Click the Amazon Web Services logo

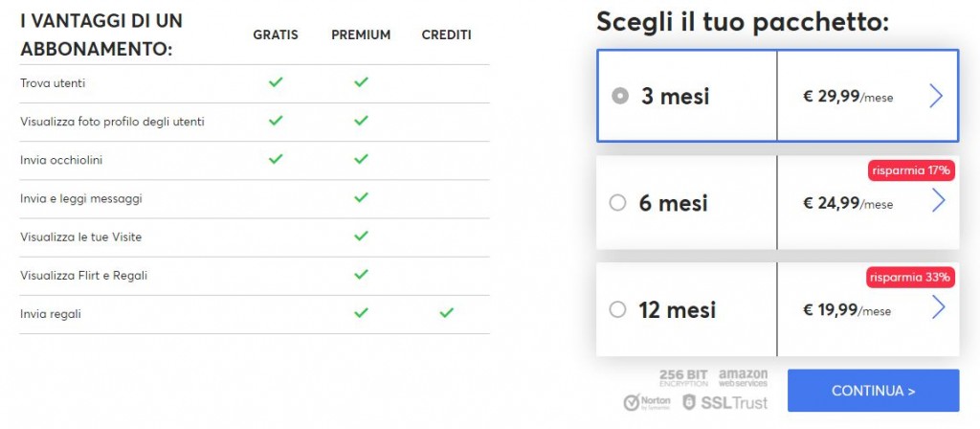[x=743, y=377]
